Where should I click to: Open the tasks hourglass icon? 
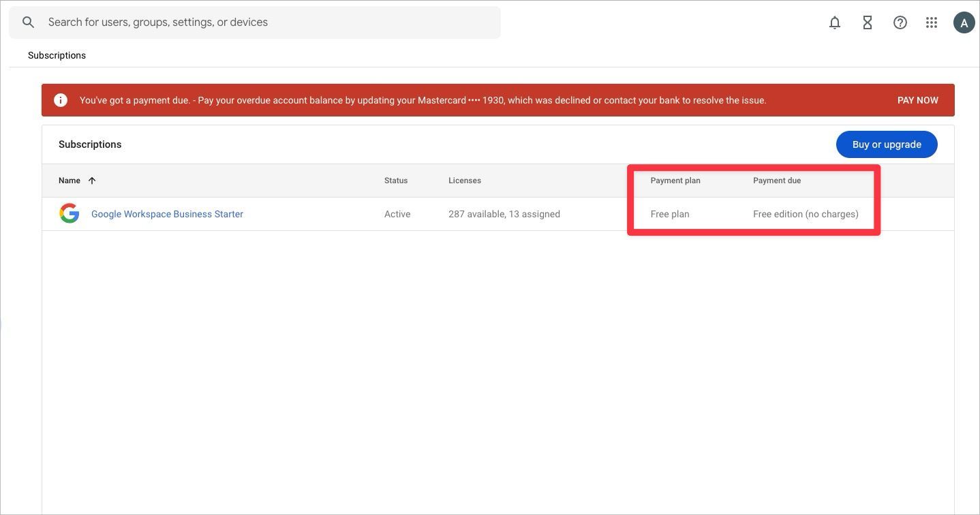pos(868,22)
